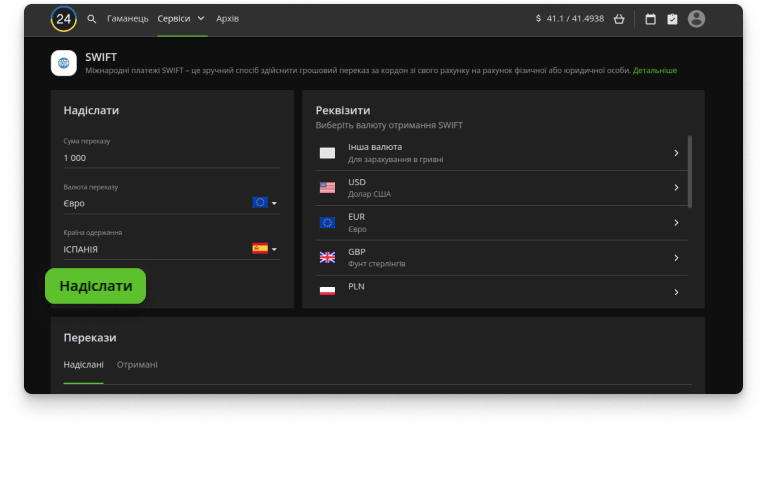Open the calendar icon in header

pyautogui.click(x=651, y=19)
